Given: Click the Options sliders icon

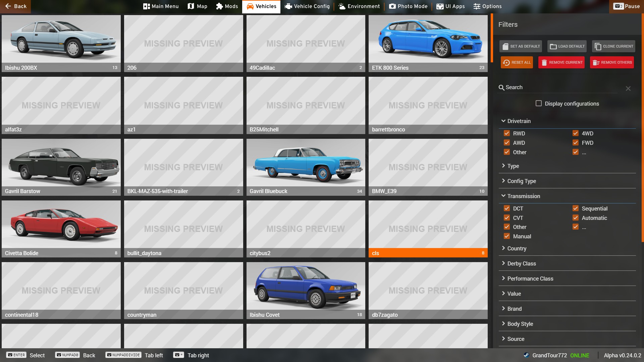Looking at the screenshot, I should pos(477,6).
